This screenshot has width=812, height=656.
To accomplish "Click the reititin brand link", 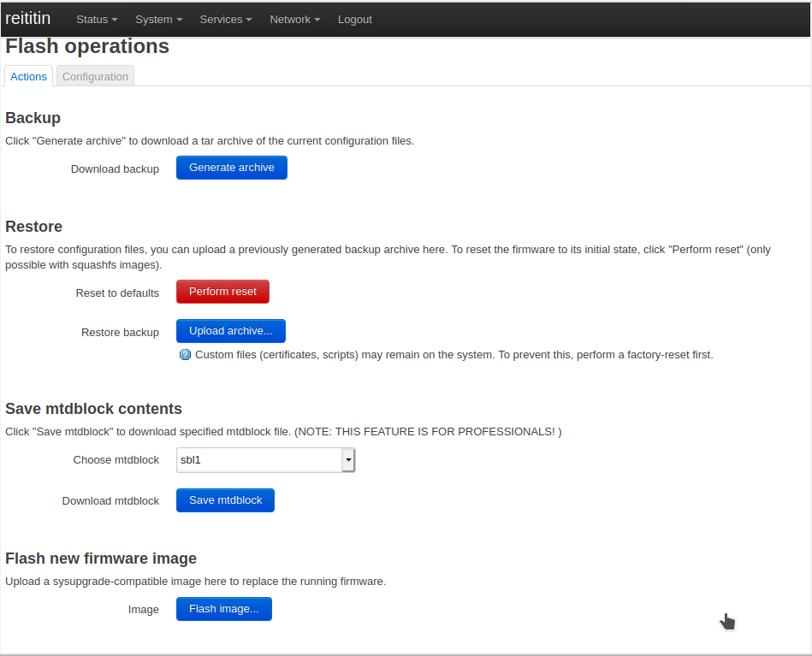I will click(x=28, y=18).
